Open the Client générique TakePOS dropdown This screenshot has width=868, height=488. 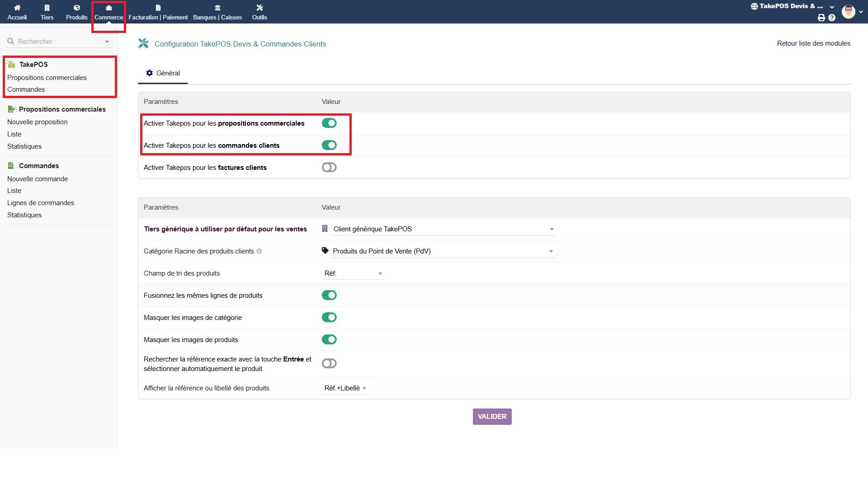click(443, 229)
